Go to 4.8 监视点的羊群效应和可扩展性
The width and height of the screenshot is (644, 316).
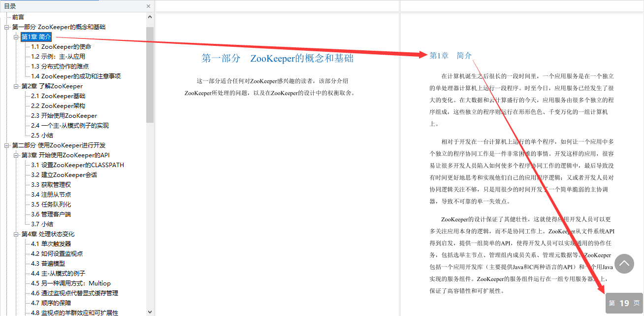pos(74,313)
